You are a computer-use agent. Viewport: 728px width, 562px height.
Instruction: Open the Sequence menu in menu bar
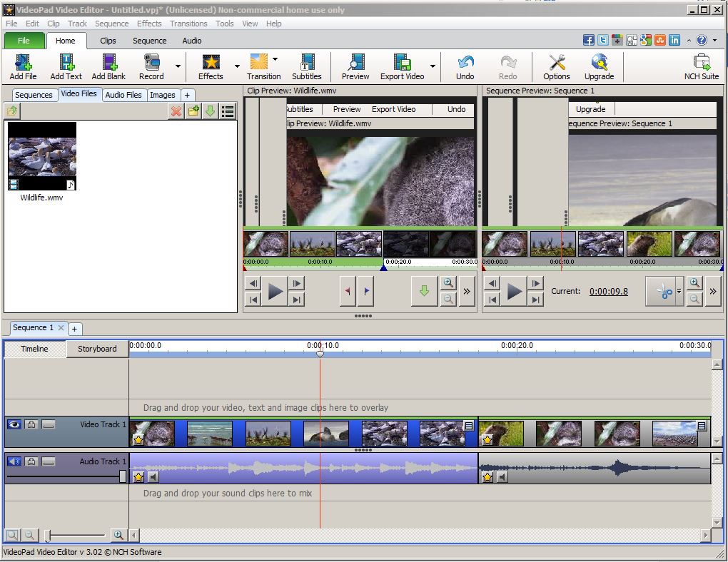pos(111,24)
